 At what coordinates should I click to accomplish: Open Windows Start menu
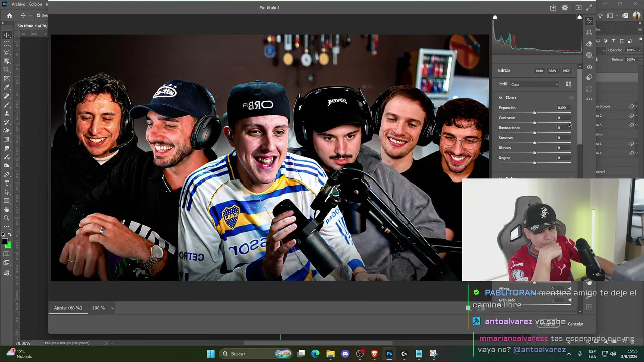211,354
